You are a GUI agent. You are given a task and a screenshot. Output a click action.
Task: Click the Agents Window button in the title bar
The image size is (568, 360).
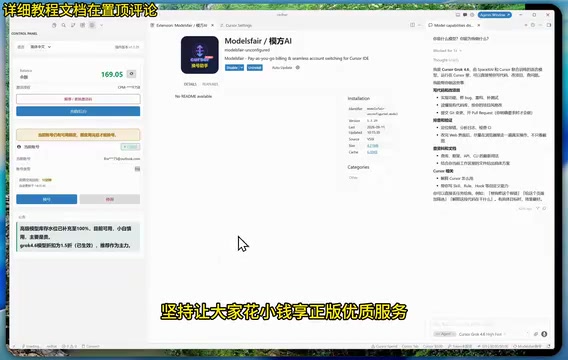495,15
